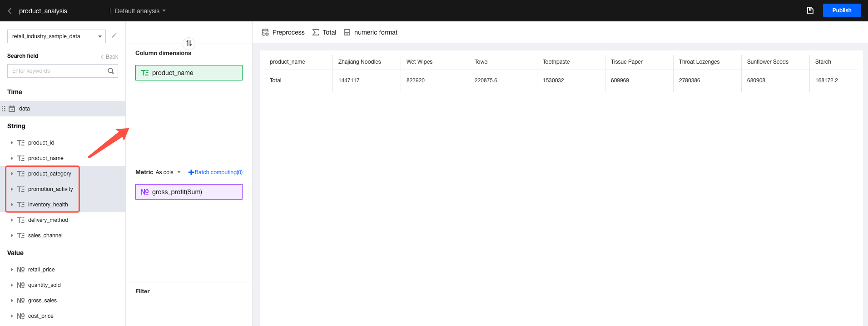Click the calendar icon of the data field
The width and height of the screenshot is (868, 326).
(12, 109)
